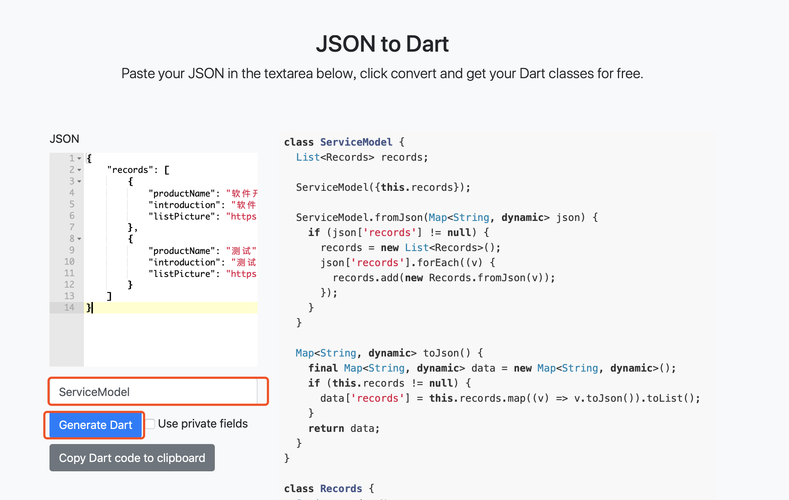The height and width of the screenshot is (500, 789).
Task: Fold the object starting on line 3
Action: click(79, 182)
